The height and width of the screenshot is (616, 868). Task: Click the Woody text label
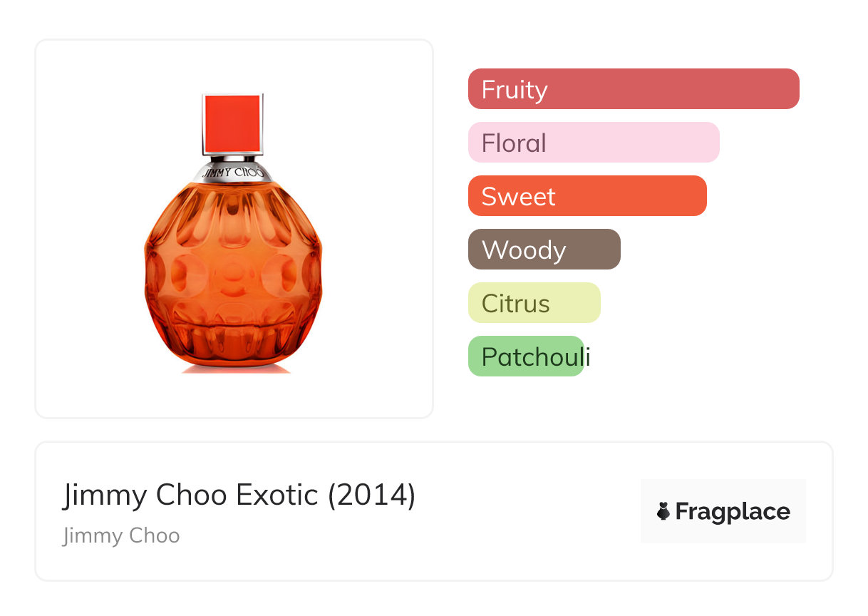pyautogui.click(x=524, y=250)
